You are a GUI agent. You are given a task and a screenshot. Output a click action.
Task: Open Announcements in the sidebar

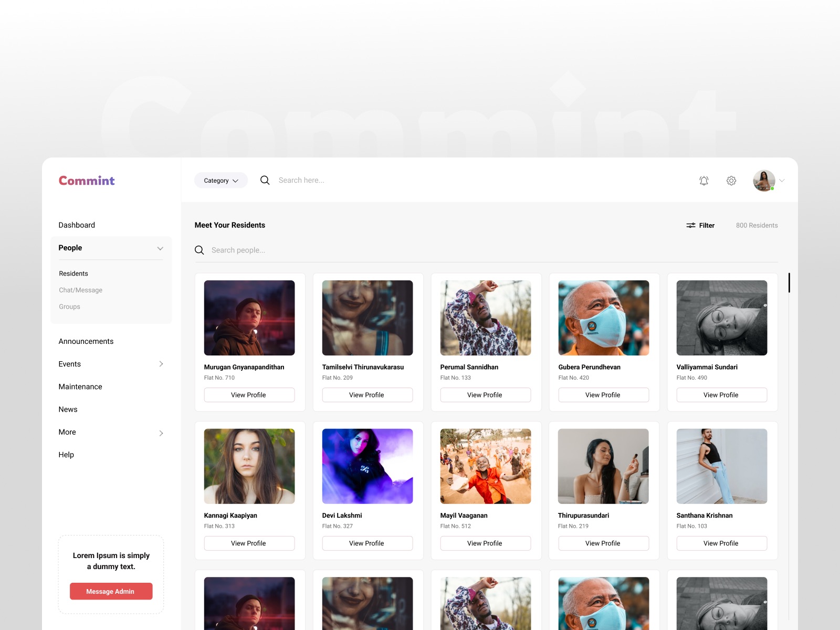coord(86,341)
